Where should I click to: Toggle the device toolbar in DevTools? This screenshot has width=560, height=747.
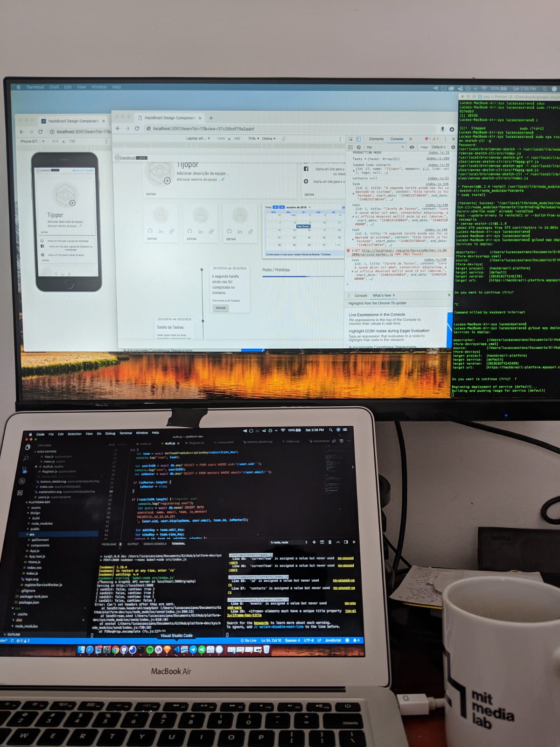(x=358, y=139)
